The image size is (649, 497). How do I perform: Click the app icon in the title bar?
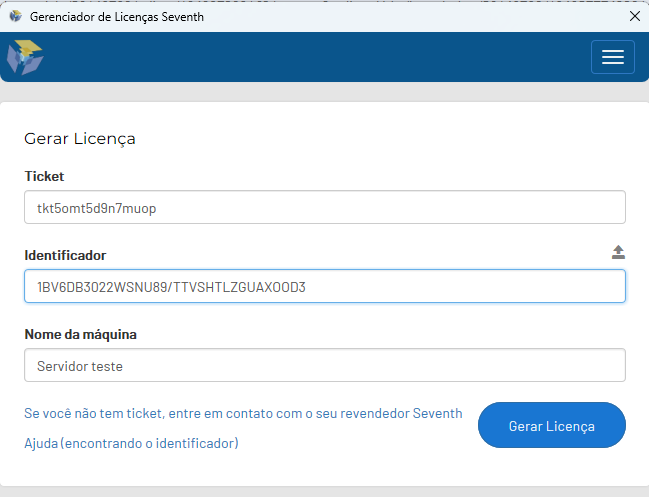coord(15,16)
